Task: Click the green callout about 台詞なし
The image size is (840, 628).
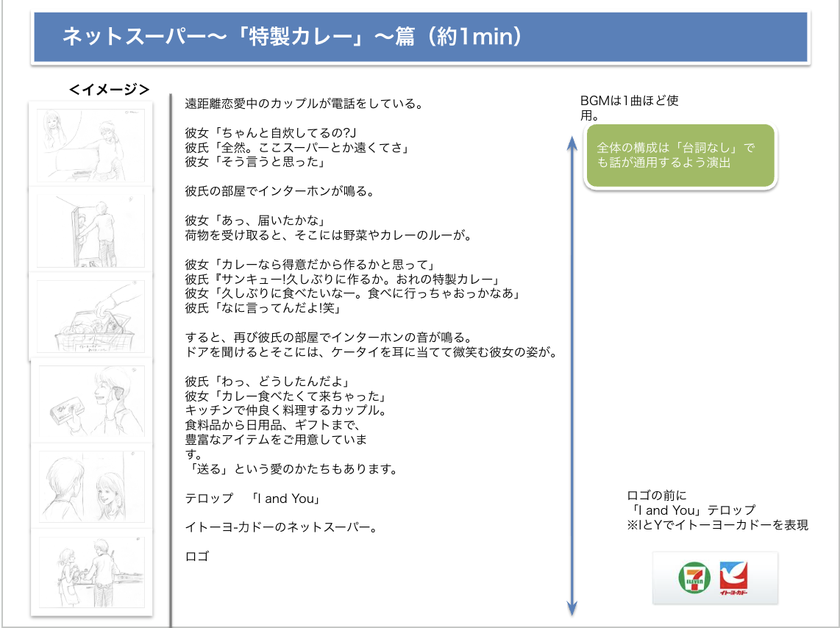Action: point(680,156)
